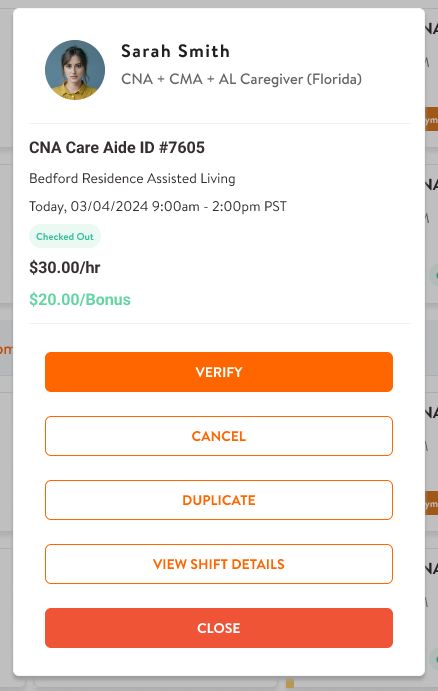Close the shift dialog
The image size is (438, 691).
point(219,628)
